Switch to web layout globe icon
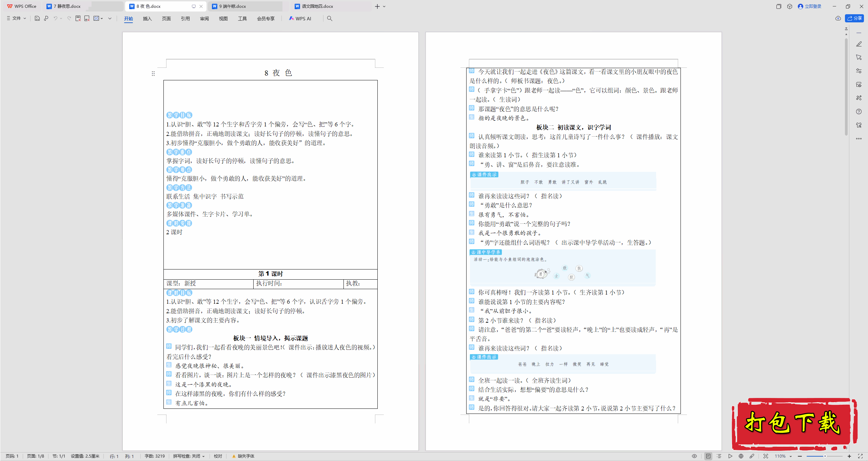Screen dimensions: 868x461 click(741, 456)
